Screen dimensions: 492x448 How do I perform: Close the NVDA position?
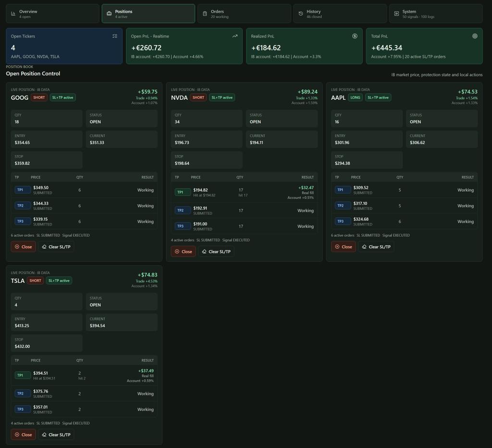tap(183, 252)
